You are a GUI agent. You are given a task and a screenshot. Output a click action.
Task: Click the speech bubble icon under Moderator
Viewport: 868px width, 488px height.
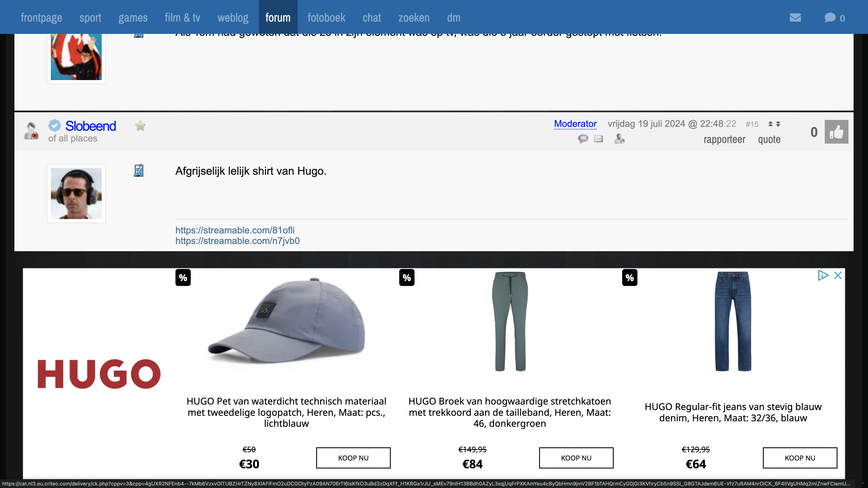tap(583, 139)
